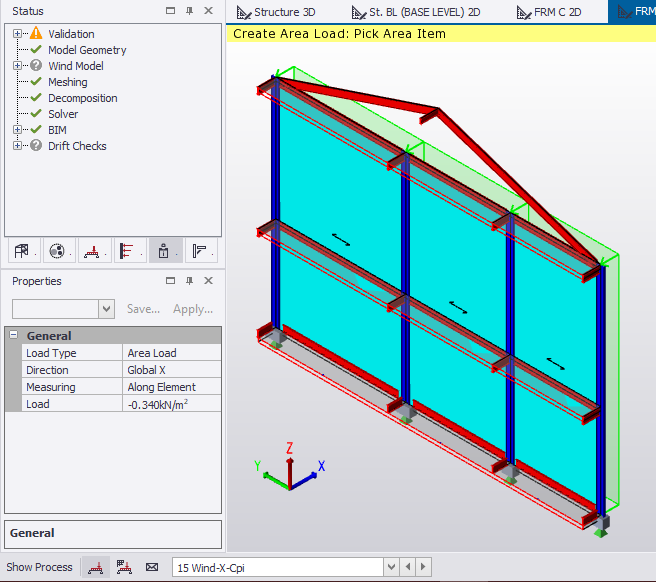
Task: Click the Apply... button in Properties
Action: pyautogui.click(x=193, y=309)
